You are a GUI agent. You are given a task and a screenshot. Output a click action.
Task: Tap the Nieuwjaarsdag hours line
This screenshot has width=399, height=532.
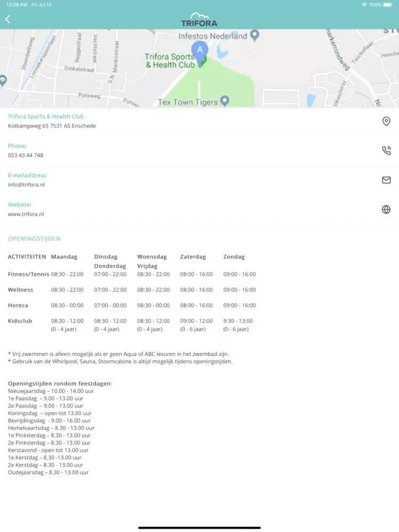[x=51, y=391]
